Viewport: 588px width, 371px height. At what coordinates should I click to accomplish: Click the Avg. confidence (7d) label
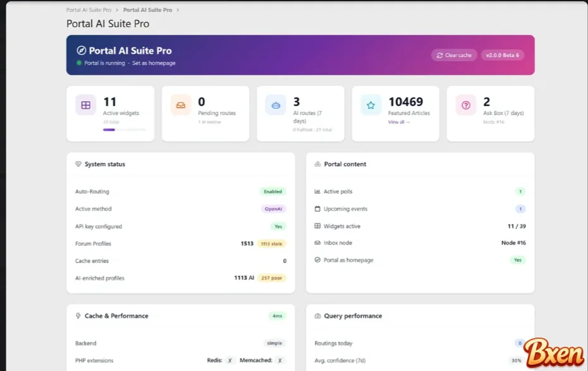[340, 360]
